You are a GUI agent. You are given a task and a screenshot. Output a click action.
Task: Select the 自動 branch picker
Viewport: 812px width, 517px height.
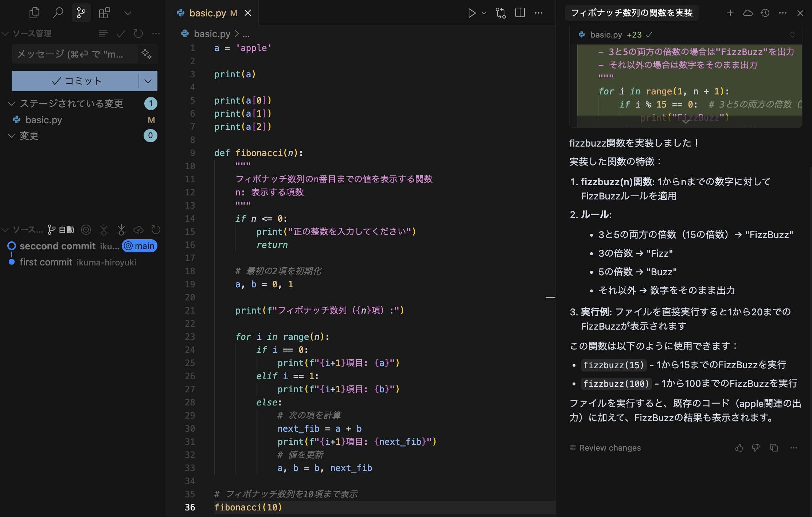pos(61,230)
